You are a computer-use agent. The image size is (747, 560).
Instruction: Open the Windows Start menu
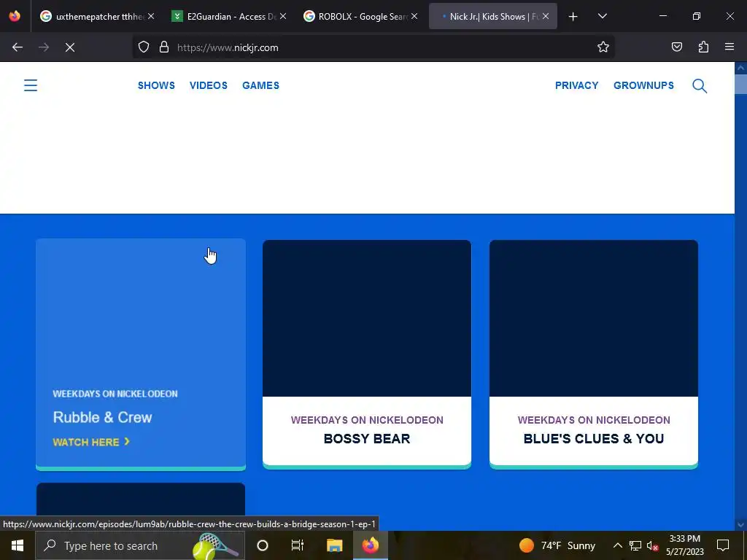coord(18,545)
